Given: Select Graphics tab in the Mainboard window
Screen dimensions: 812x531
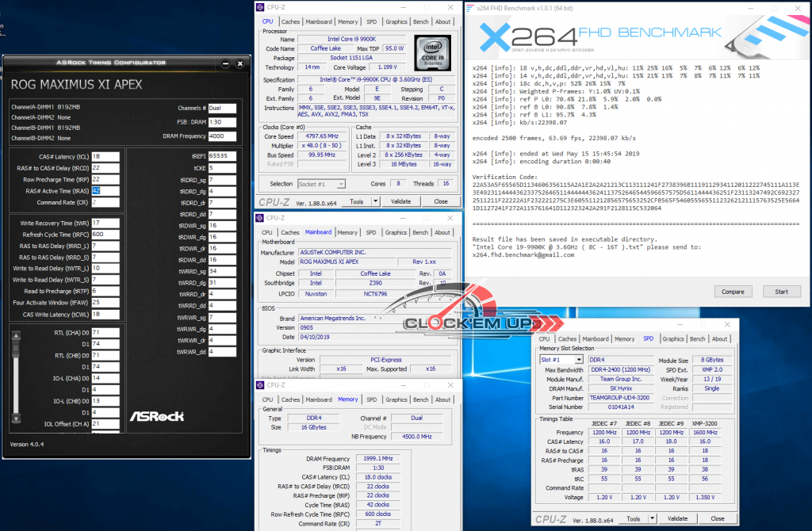Looking at the screenshot, I should pos(396,232).
